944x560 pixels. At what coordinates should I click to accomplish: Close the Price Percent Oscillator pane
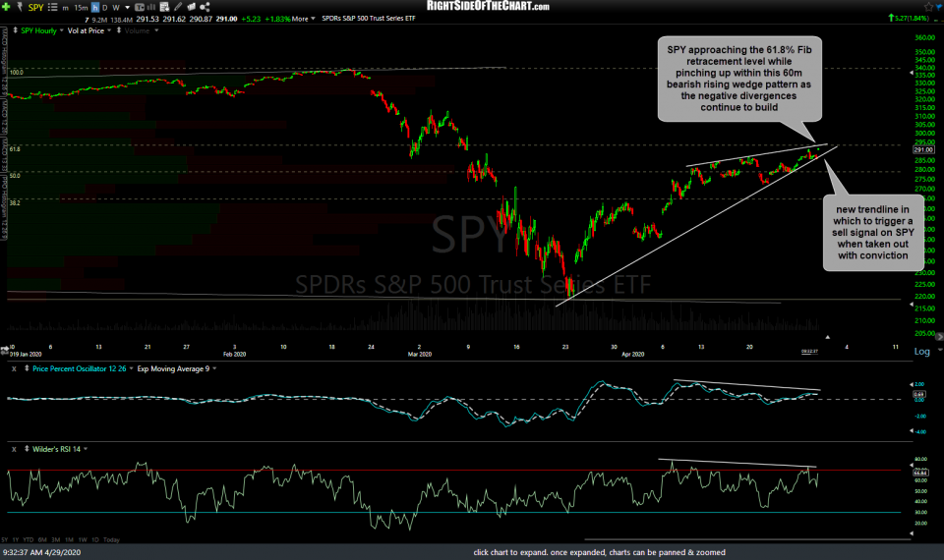coord(14,368)
